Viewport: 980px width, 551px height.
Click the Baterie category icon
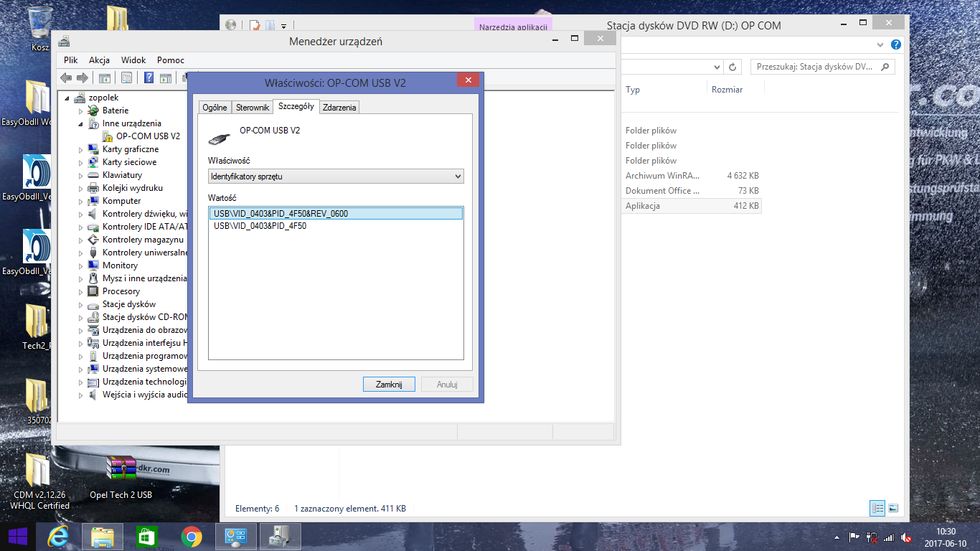click(x=93, y=110)
